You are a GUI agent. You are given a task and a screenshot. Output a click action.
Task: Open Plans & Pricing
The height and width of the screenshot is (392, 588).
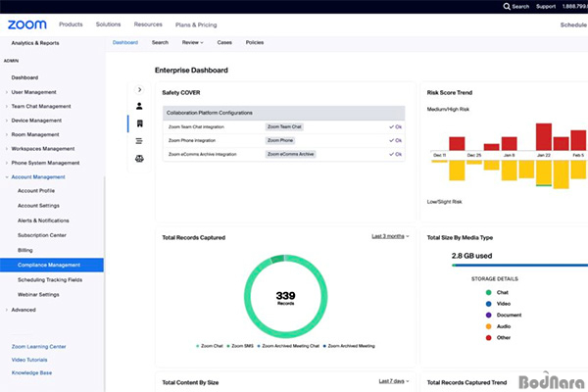click(196, 24)
